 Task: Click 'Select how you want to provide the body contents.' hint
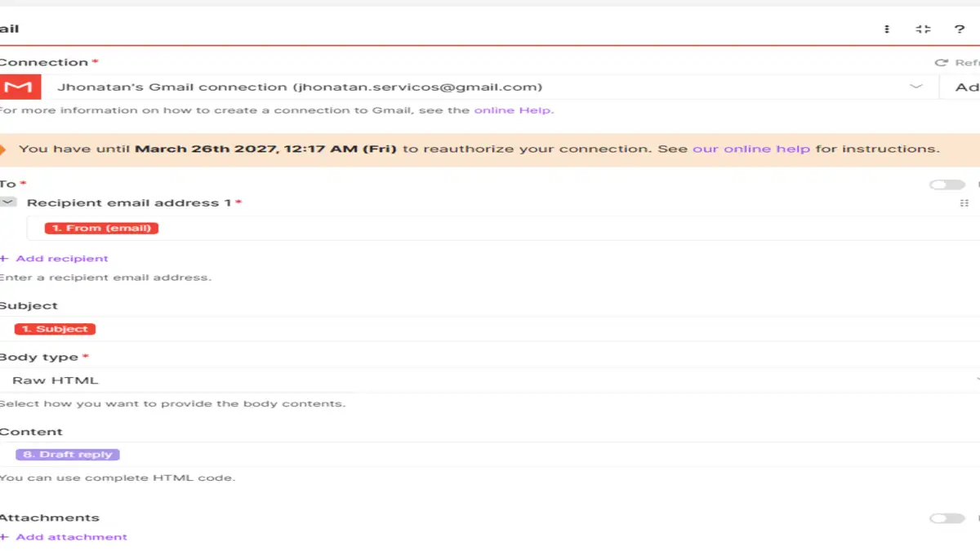tap(172, 404)
